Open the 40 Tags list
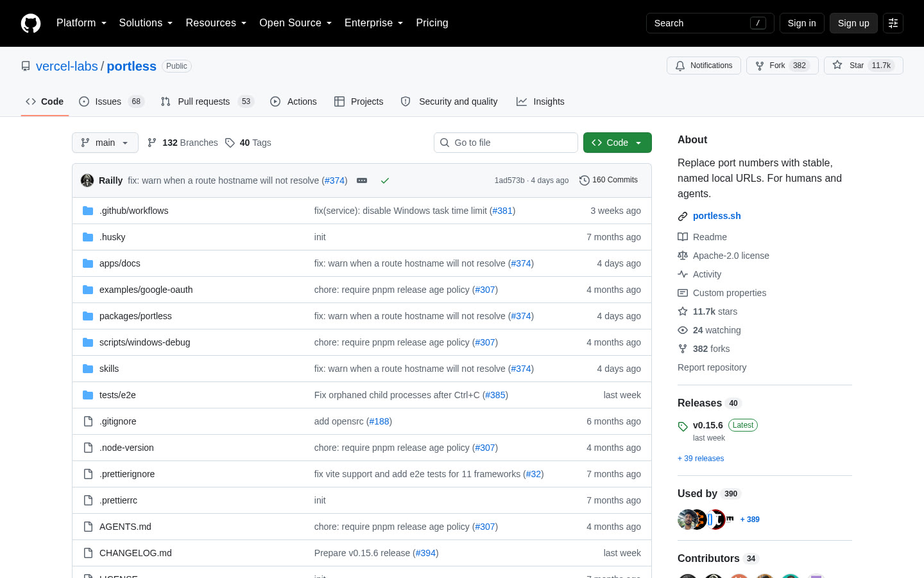924x578 pixels. tap(248, 143)
